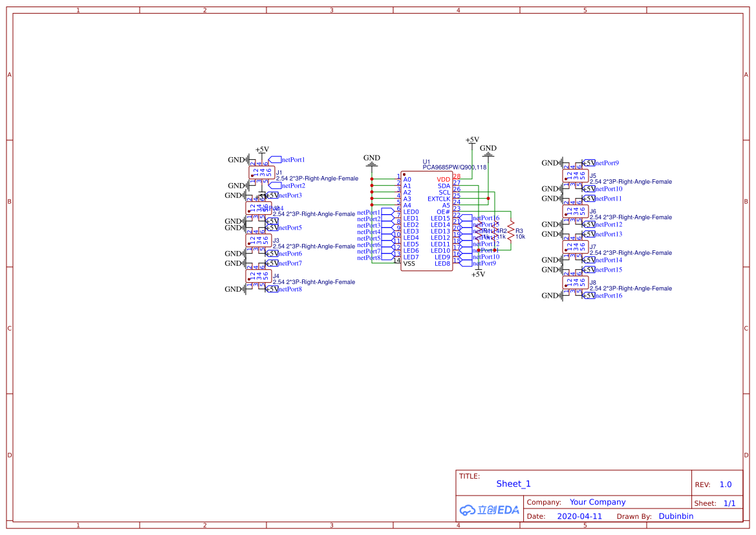
Task: Click the U1 designator label
Action: [x=426, y=162]
